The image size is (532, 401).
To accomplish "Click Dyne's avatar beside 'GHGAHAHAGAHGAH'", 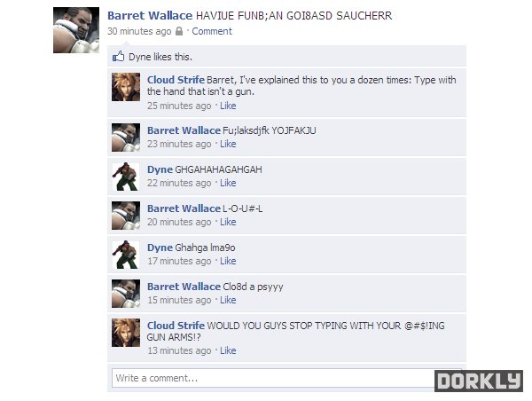I will pyautogui.click(x=126, y=177).
